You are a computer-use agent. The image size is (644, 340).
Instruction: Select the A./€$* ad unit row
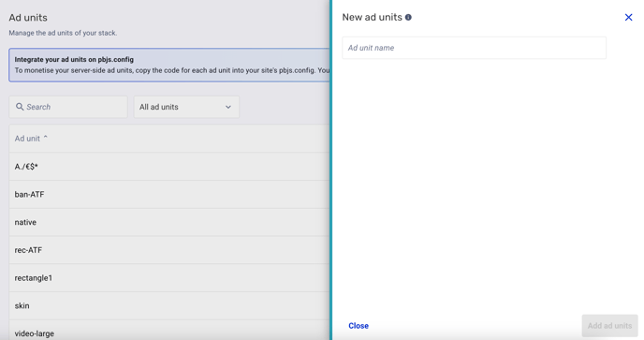169,167
